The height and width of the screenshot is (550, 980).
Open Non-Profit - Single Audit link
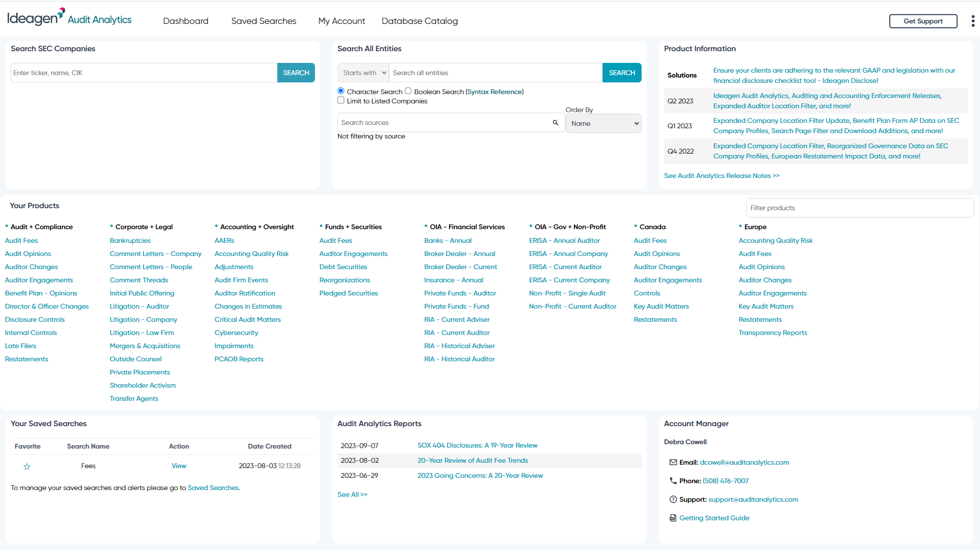click(x=568, y=293)
